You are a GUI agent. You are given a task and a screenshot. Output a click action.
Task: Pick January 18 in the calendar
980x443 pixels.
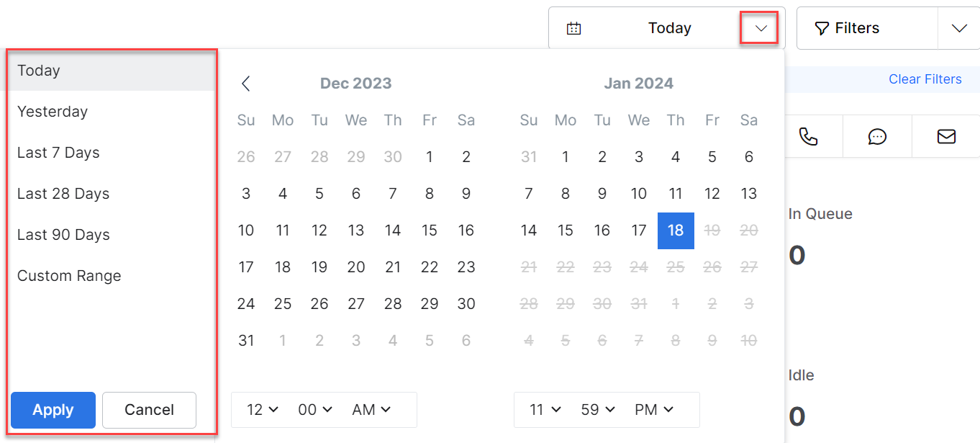tap(676, 231)
